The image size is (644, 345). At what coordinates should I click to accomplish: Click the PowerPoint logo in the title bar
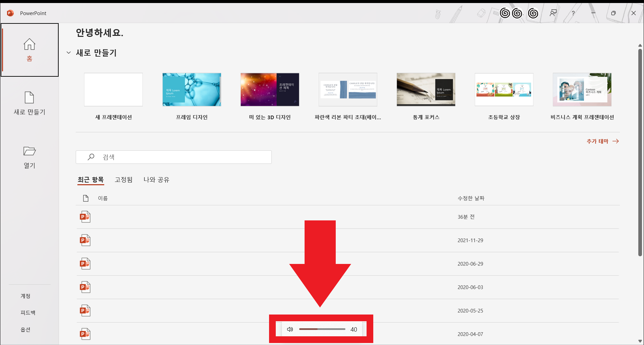pyautogui.click(x=10, y=13)
